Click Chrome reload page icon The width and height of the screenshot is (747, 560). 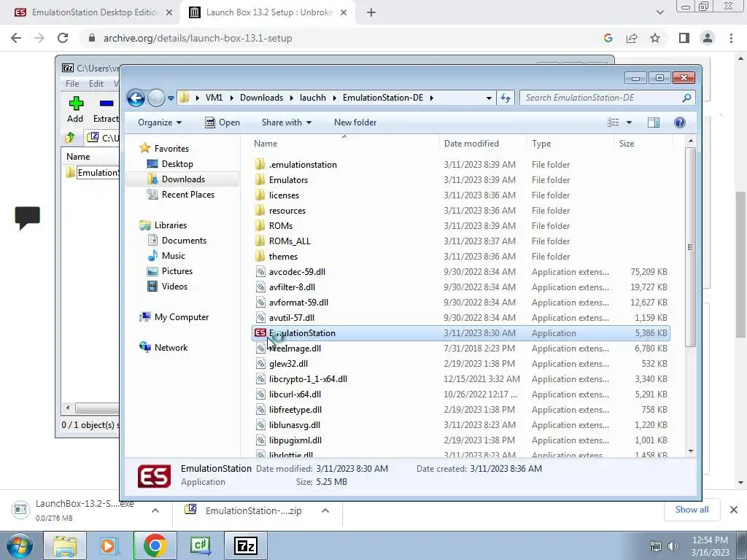(x=63, y=38)
